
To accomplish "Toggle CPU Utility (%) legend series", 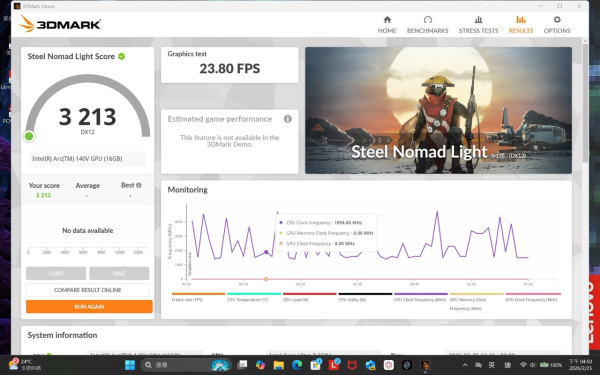I will click(365, 297).
